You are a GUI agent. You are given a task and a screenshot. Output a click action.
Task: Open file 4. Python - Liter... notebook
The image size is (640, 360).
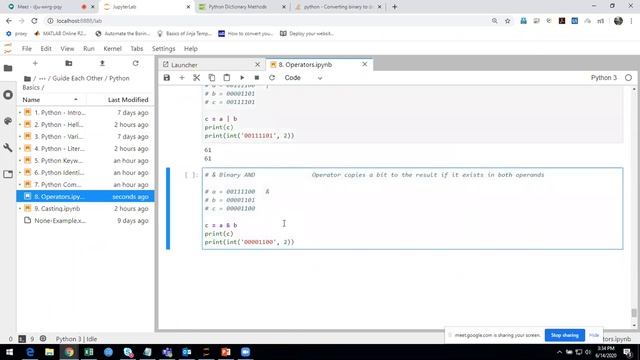pos(85,149)
